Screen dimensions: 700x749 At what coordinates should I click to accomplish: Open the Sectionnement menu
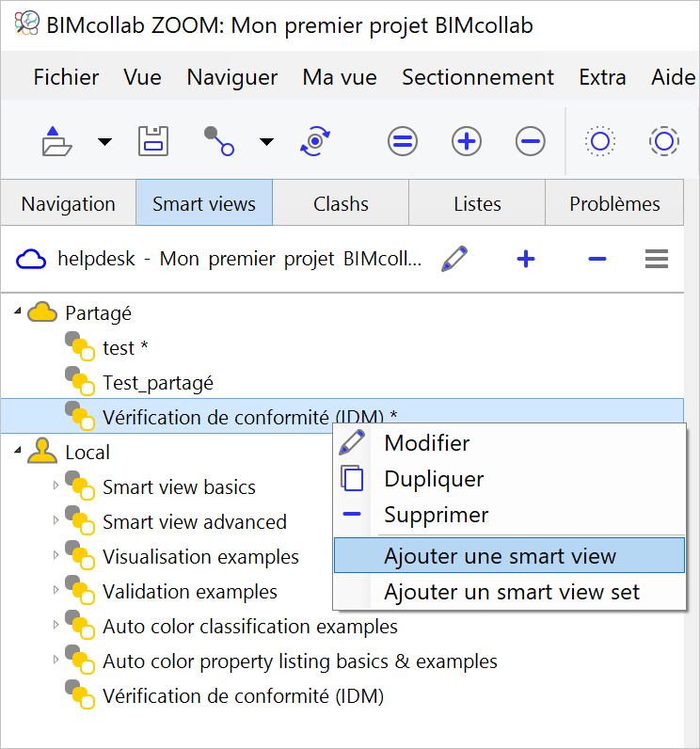478,77
